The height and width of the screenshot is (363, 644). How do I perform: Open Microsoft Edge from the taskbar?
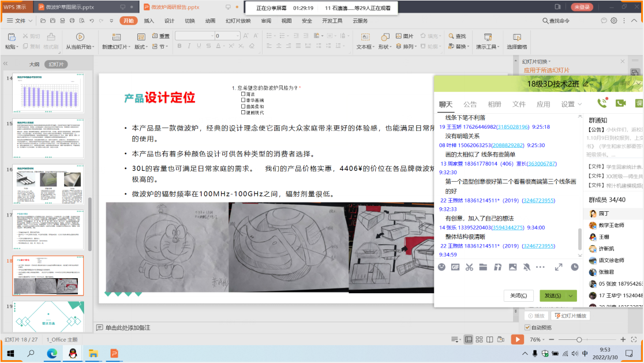click(52, 353)
